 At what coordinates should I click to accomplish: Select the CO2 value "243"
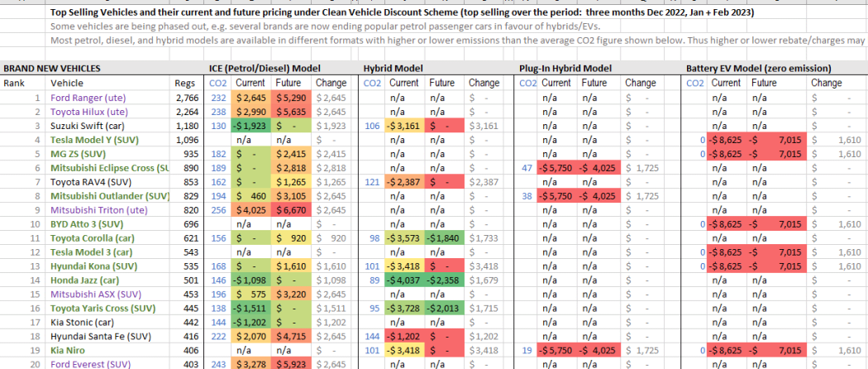(x=219, y=364)
